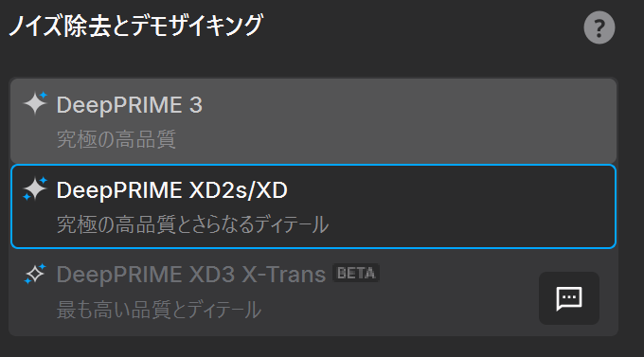This screenshot has height=357, width=644.
Task: Open help for ノイズ除去とデモザイキング panel
Action: pyautogui.click(x=599, y=28)
